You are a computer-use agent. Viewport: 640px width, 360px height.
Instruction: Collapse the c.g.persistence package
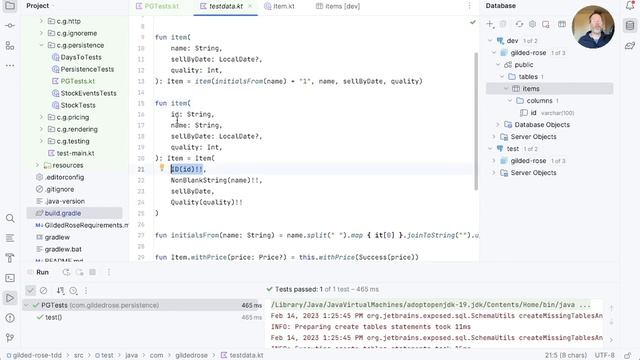41,45
